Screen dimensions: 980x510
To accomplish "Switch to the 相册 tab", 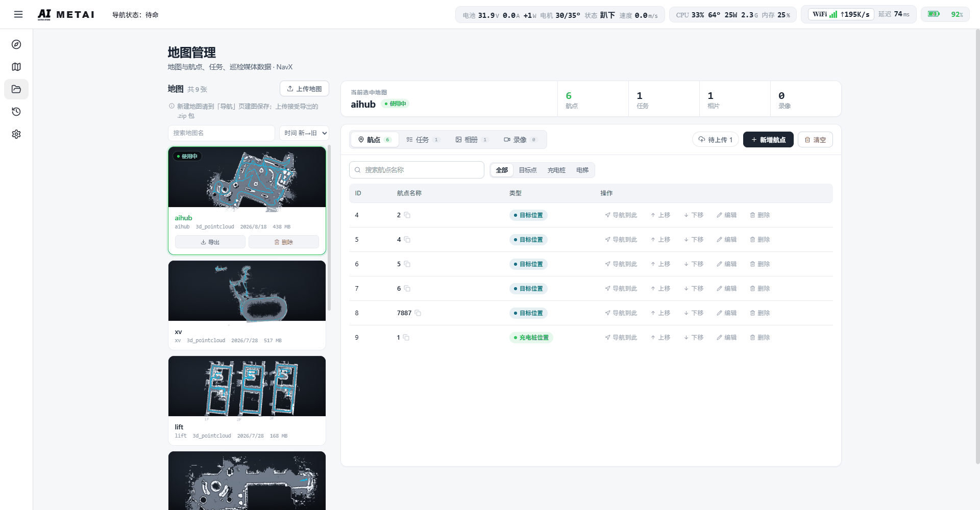I will 472,140.
